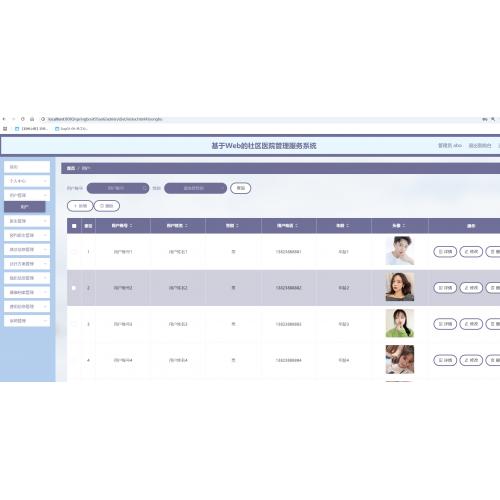
Task: Check the checkbox for row 1
Action: [x=74, y=252]
